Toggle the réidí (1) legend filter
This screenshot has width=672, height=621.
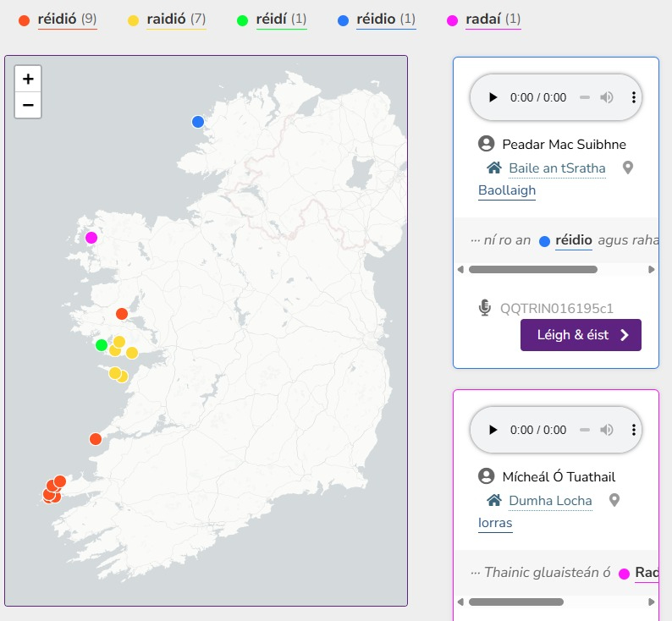point(273,19)
